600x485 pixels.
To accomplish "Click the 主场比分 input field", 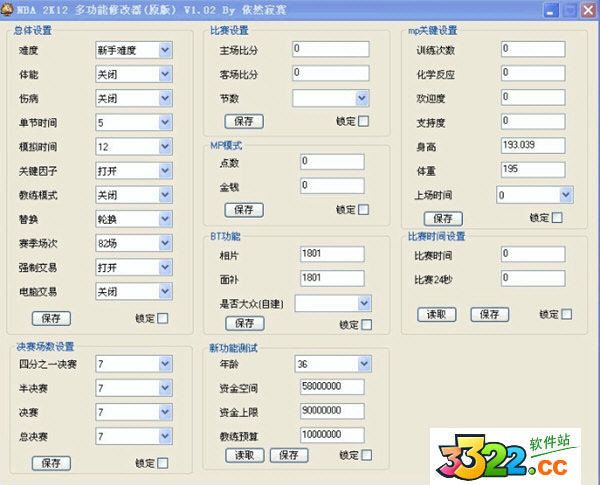I will tap(331, 49).
